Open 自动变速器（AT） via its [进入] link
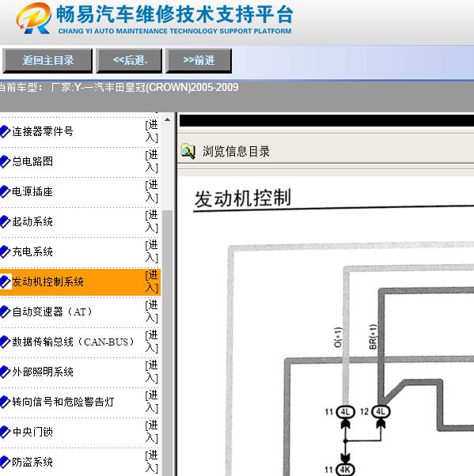Image resolution: width=474 pixels, height=476 pixels. pos(152,312)
